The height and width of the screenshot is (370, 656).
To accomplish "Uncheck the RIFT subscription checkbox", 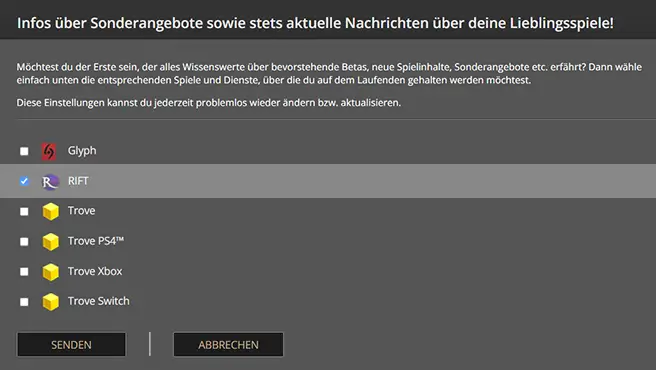I will point(24,181).
